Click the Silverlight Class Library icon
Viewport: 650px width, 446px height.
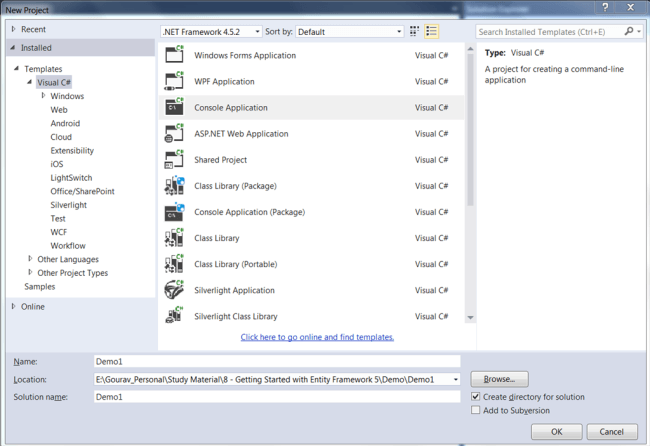(x=174, y=315)
